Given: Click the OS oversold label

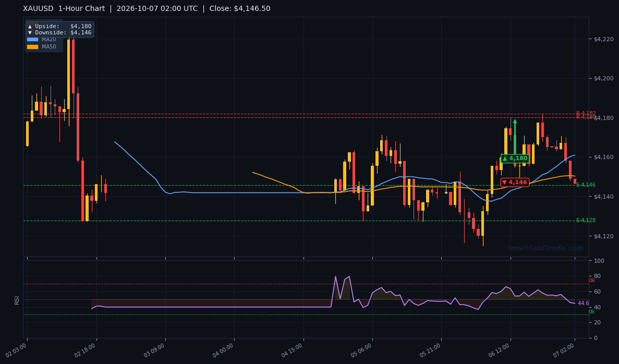Looking at the screenshot, I should tap(591, 312).
